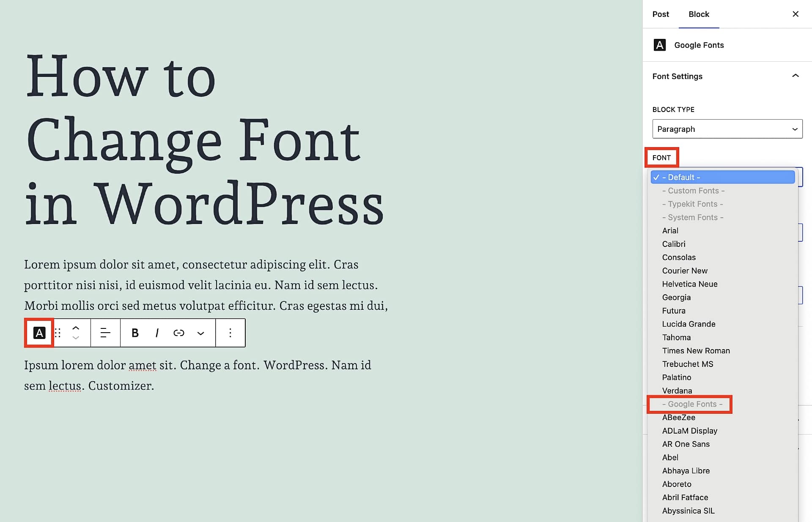This screenshot has width=812, height=522.
Task: Click the lectus link in the paragraph
Action: 65,385
